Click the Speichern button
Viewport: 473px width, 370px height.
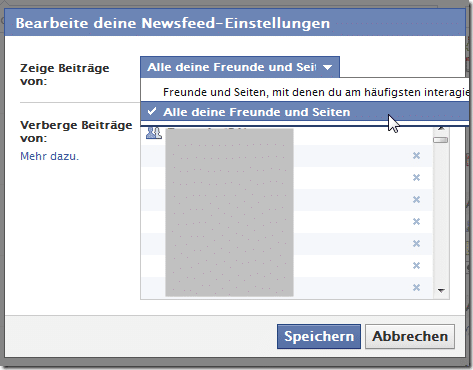pyautogui.click(x=319, y=336)
